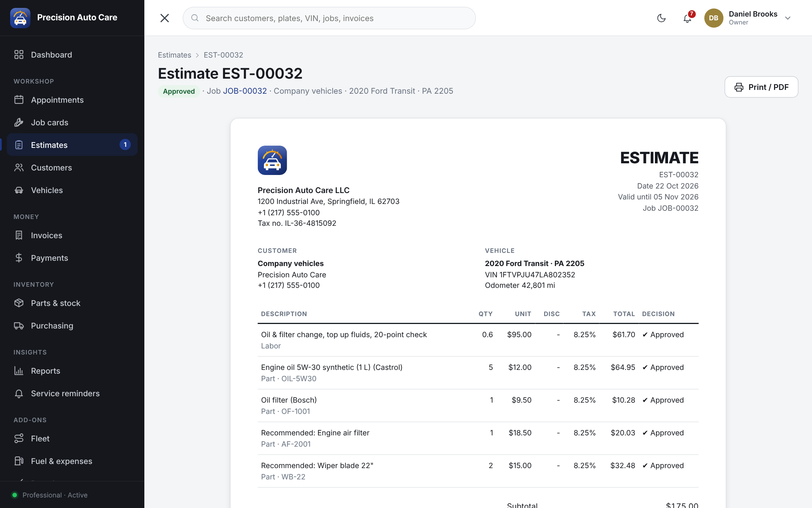Click the Payments dollar icon
This screenshot has height=508, width=812.
pos(19,258)
